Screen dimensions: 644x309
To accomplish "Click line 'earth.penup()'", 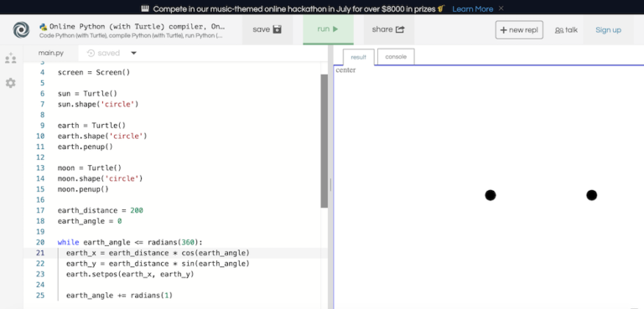I will coord(85,147).
